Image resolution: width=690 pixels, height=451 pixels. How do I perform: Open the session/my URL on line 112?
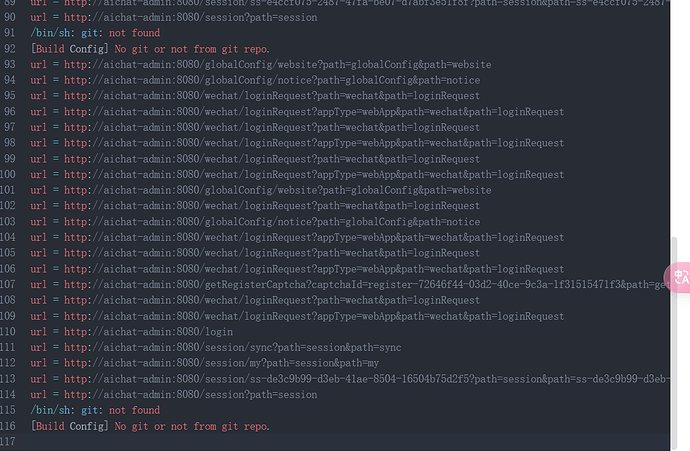(x=221, y=363)
